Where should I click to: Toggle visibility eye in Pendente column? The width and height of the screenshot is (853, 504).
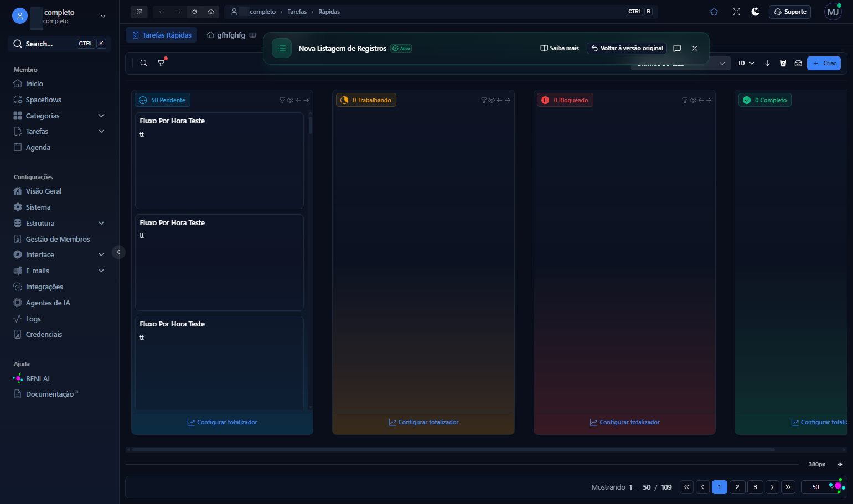(x=290, y=100)
